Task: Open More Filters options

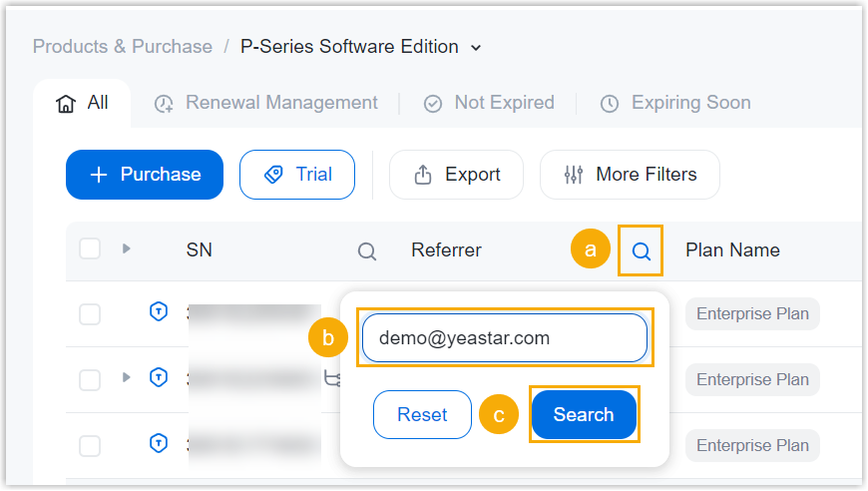Action: [630, 175]
